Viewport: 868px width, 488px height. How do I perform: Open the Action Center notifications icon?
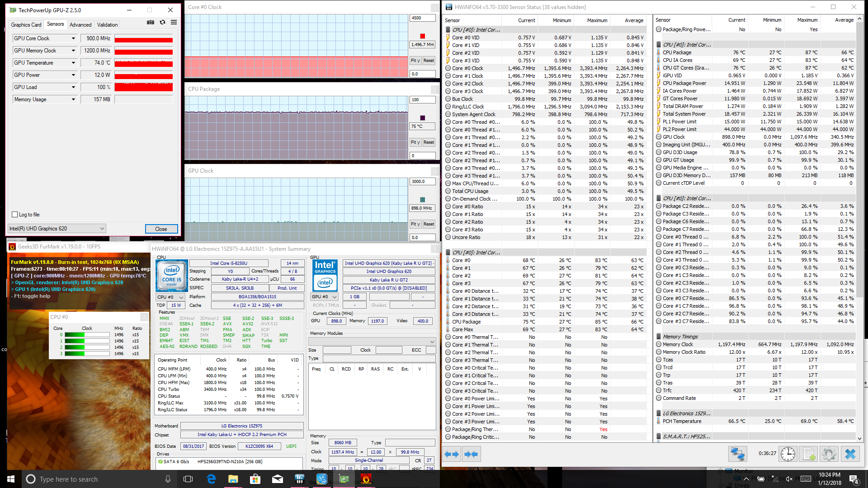point(854,479)
